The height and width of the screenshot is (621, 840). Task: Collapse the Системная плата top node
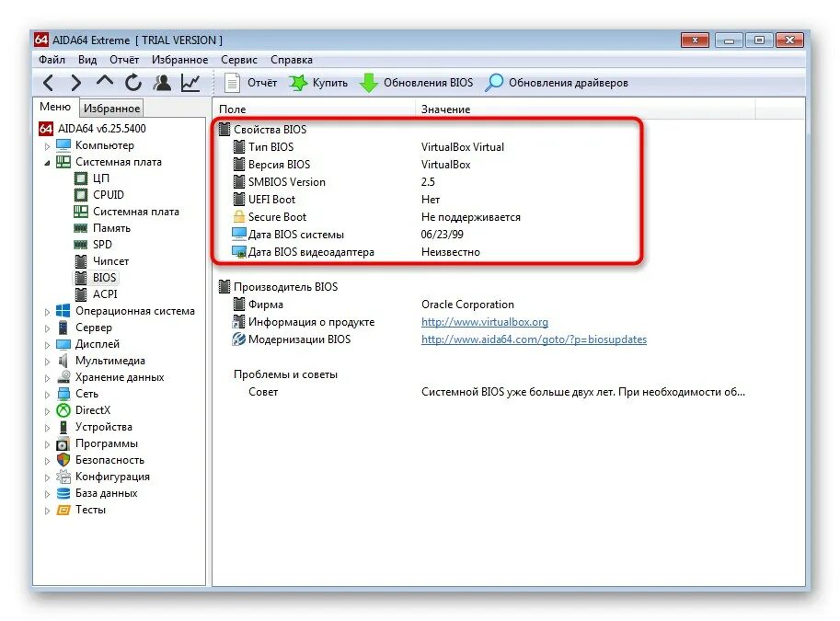click(x=47, y=162)
